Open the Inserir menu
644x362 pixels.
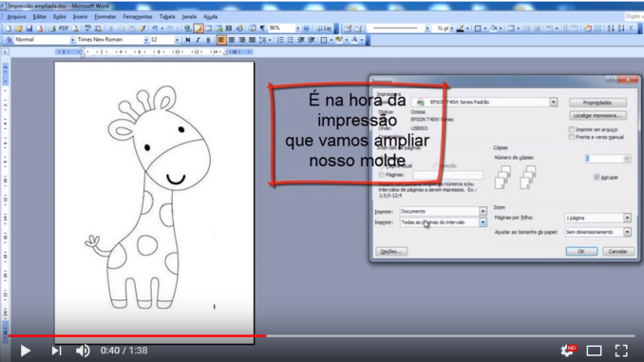(x=80, y=17)
